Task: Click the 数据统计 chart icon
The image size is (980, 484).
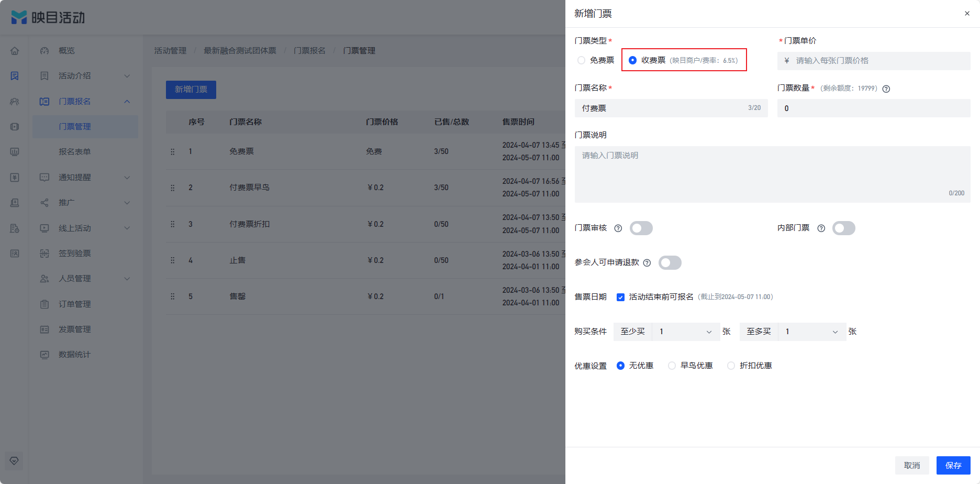Action: click(44, 355)
